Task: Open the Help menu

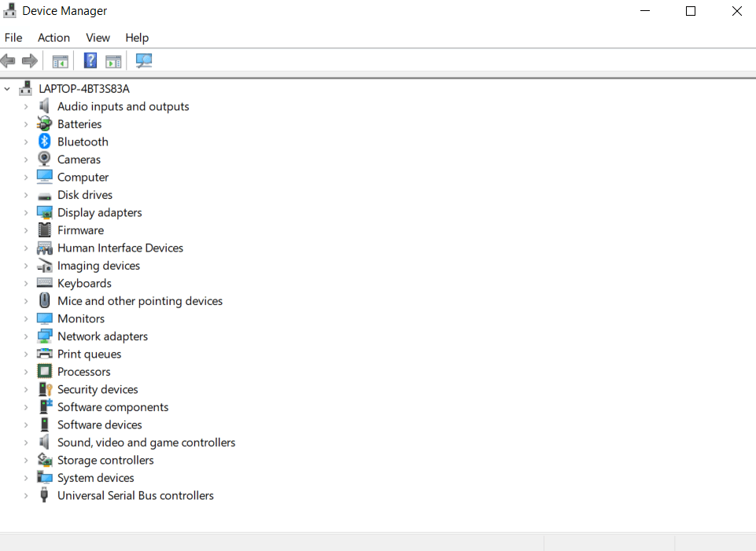Action: click(x=137, y=38)
